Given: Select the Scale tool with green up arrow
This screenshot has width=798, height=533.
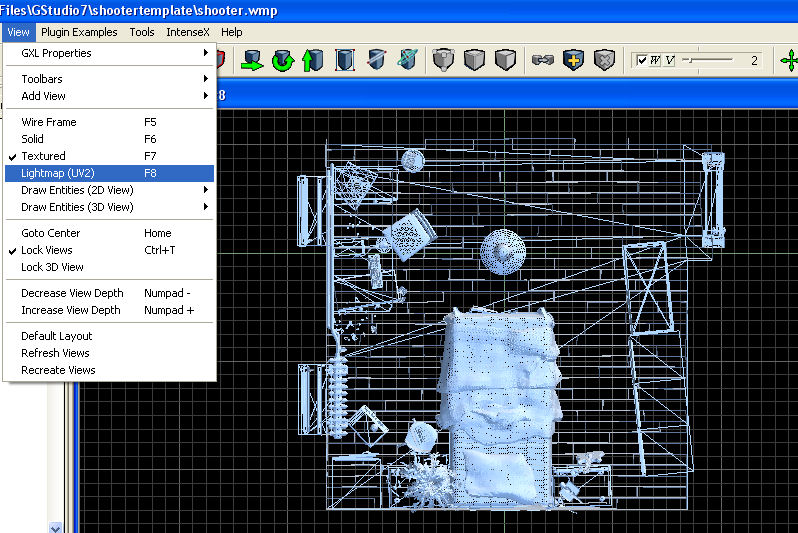Looking at the screenshot, I should click(x=313, y=61).
